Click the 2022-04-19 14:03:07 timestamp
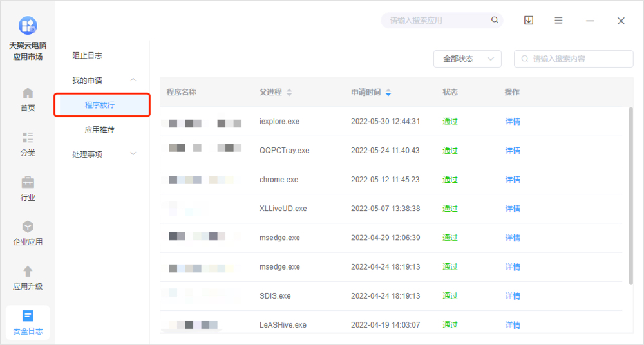Image resolution: width=644 pixels, height=345 pixels. coord(385,325)
